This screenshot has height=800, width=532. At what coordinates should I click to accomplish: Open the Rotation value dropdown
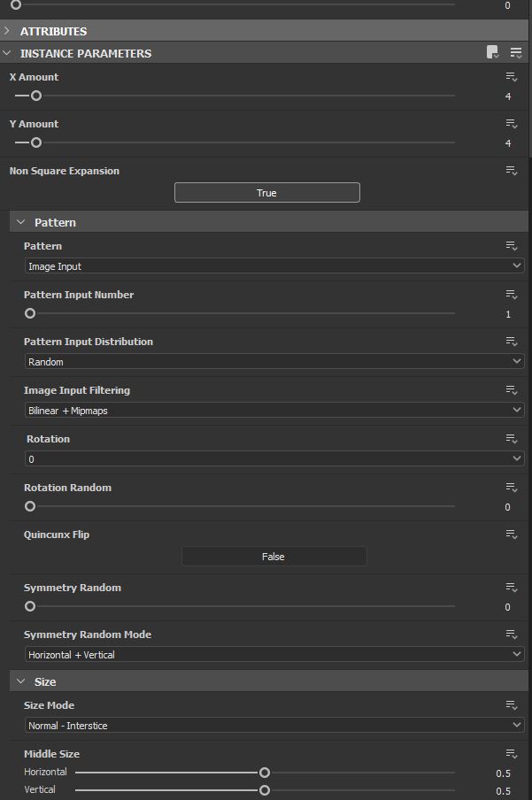click(271, 458)
